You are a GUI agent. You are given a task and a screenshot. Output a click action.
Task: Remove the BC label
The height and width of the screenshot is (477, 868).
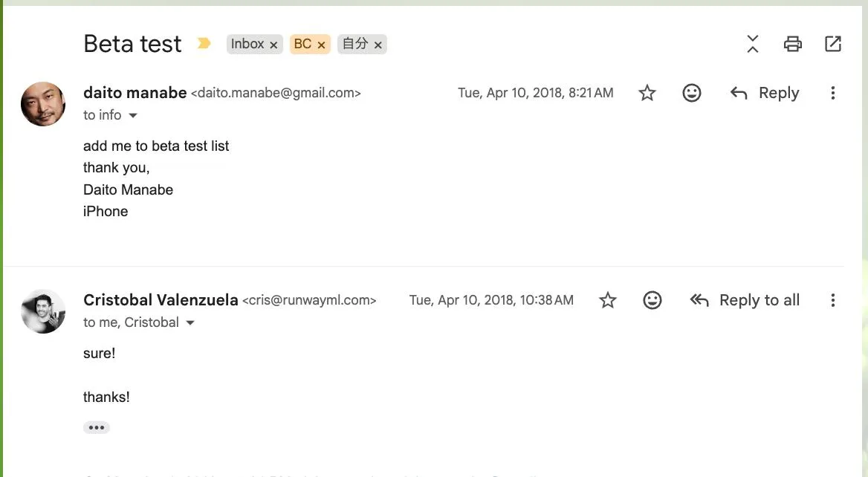click(x=321, y=45)
